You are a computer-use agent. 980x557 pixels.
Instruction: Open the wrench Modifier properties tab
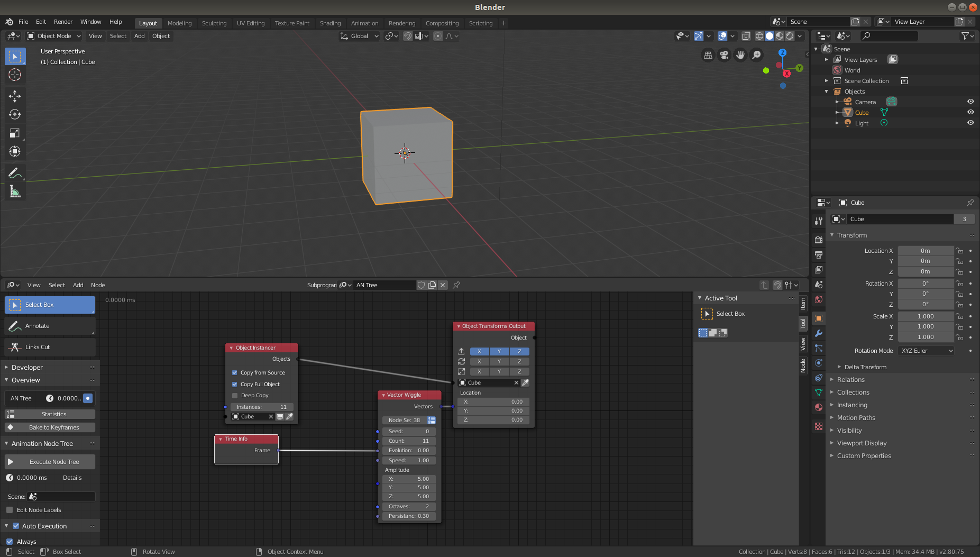(x=818, y=333)
